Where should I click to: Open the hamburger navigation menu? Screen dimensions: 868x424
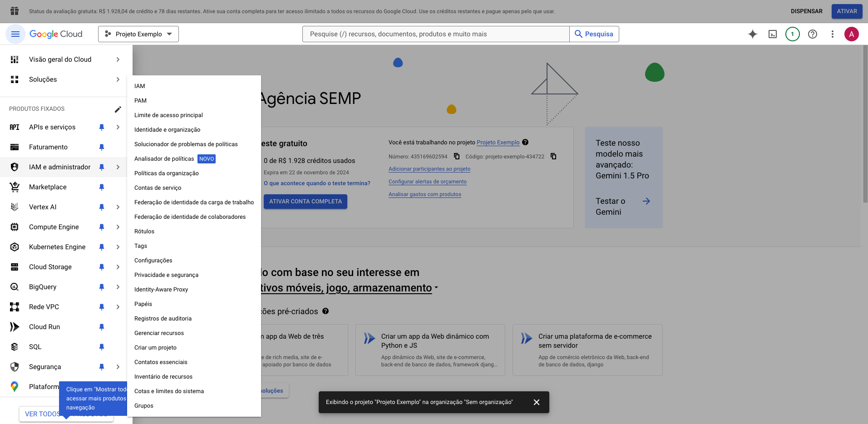[x=15, y=34]
